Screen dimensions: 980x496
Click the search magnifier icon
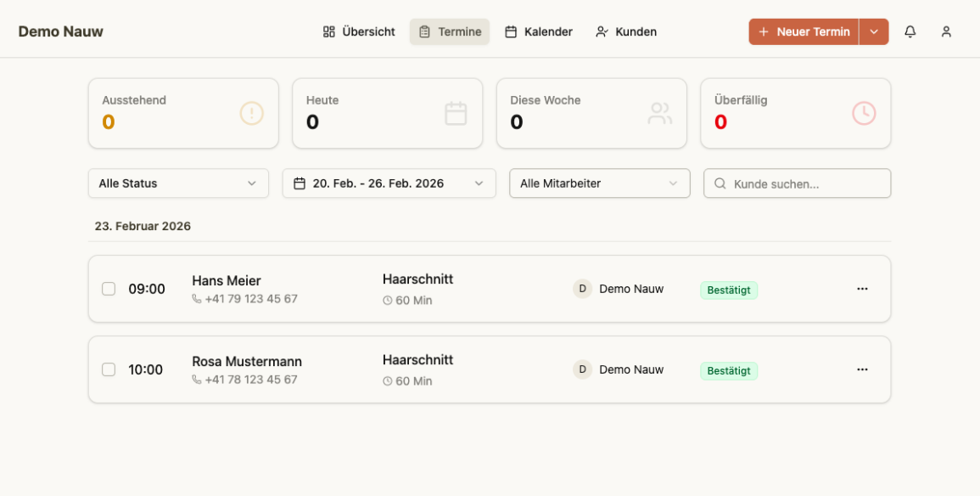720,184
